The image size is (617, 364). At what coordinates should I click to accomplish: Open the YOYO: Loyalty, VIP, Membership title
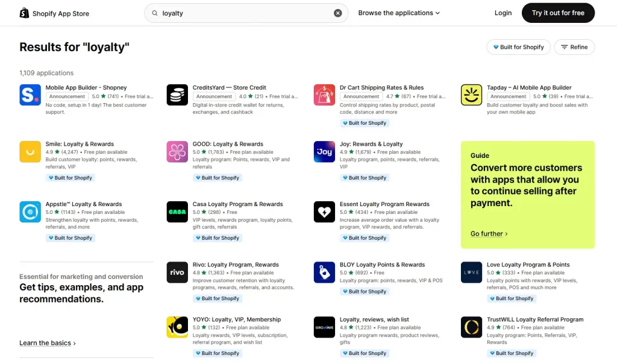[x=236, y=319]
